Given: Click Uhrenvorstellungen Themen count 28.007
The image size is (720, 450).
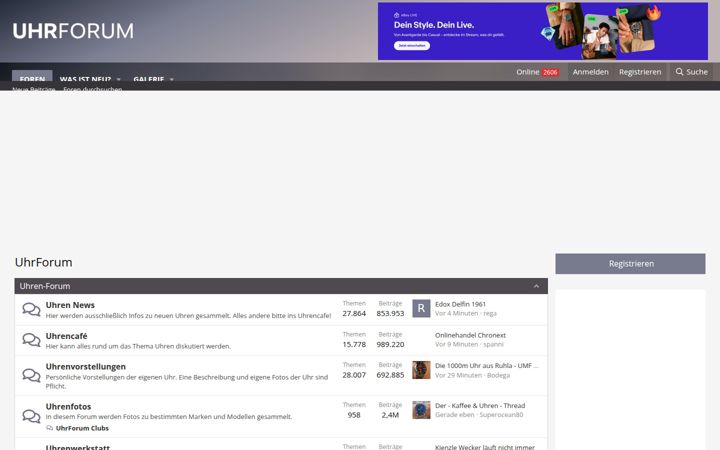Looking at the screenshot, I should tap(354, 375).
